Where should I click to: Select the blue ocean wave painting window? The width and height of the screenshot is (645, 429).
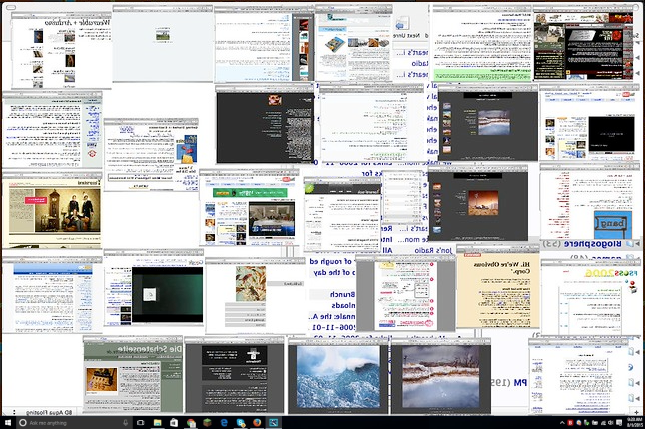(338, 376)
